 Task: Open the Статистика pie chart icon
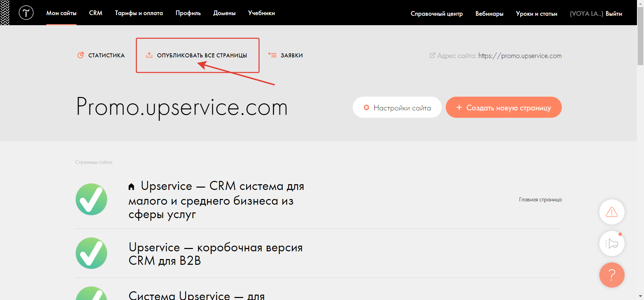pyautogui.click(x=80, y=55)
